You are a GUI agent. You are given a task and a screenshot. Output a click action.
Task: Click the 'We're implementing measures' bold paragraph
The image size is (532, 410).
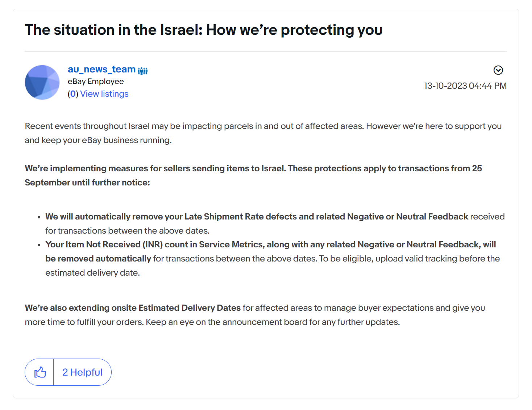tap(253, 168)
